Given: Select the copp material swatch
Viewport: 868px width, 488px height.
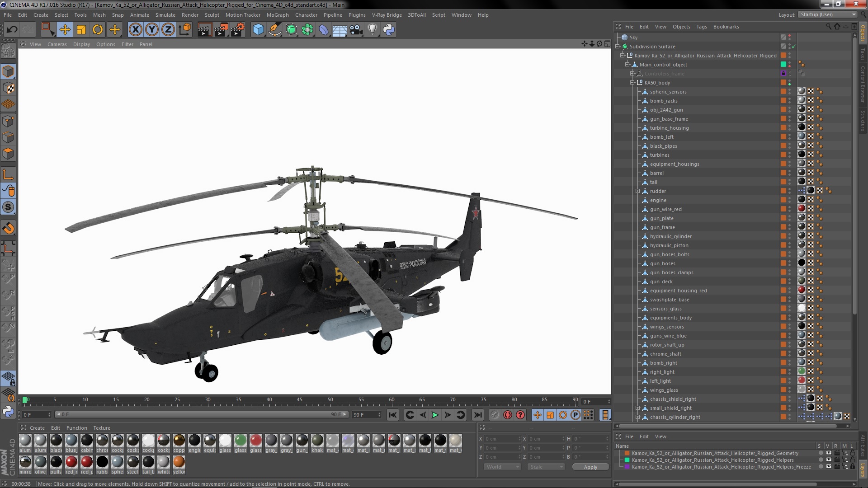Looking at the screenshot, I should point(179,443).
